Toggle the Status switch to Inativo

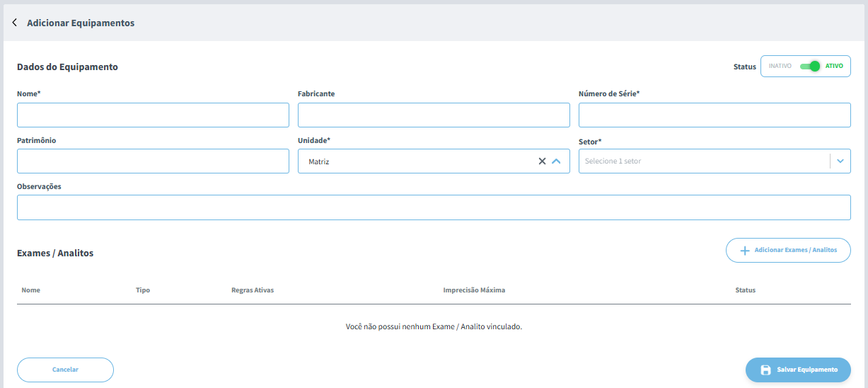tap(810, 66)
